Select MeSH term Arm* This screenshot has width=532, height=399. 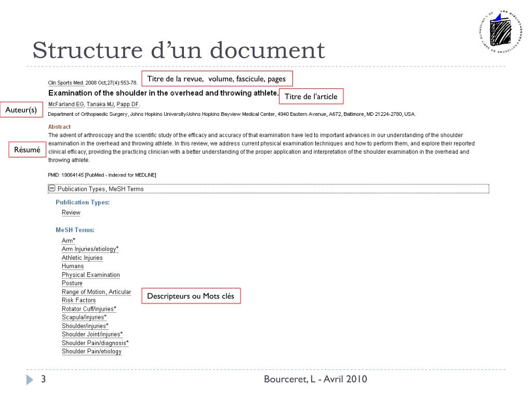pyautogui.click(x=68, y=241)
